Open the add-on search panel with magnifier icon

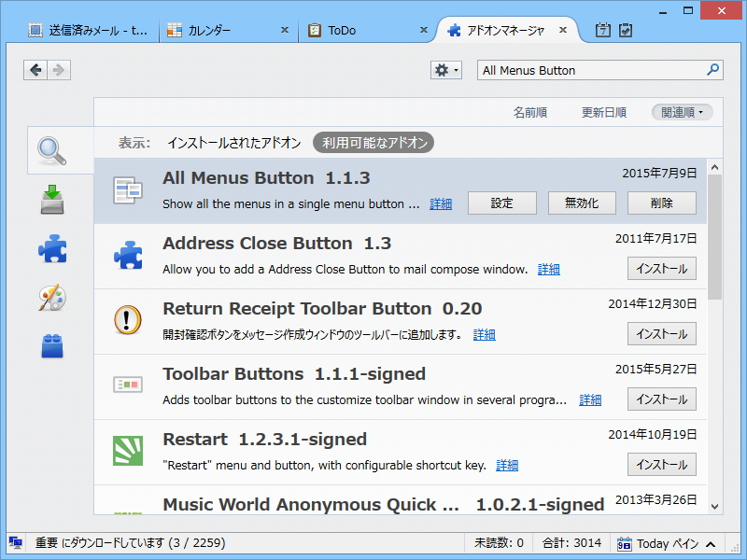53,150
